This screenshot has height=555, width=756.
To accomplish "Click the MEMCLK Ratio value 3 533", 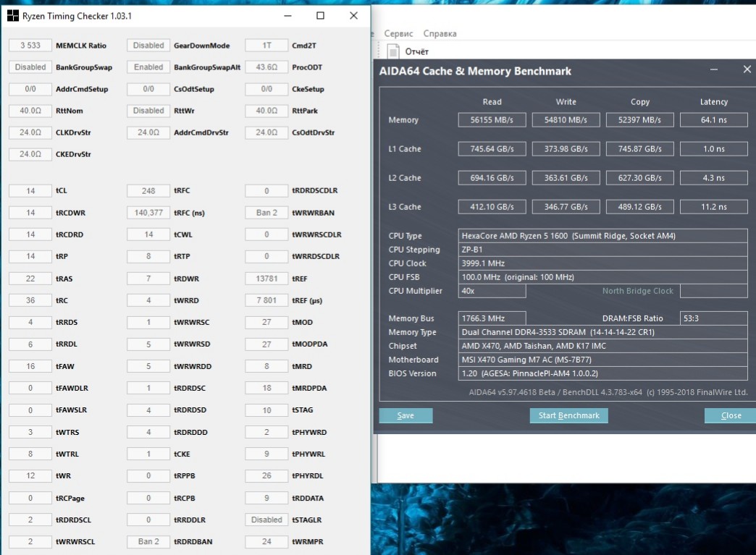I will (x=30, y=46).
